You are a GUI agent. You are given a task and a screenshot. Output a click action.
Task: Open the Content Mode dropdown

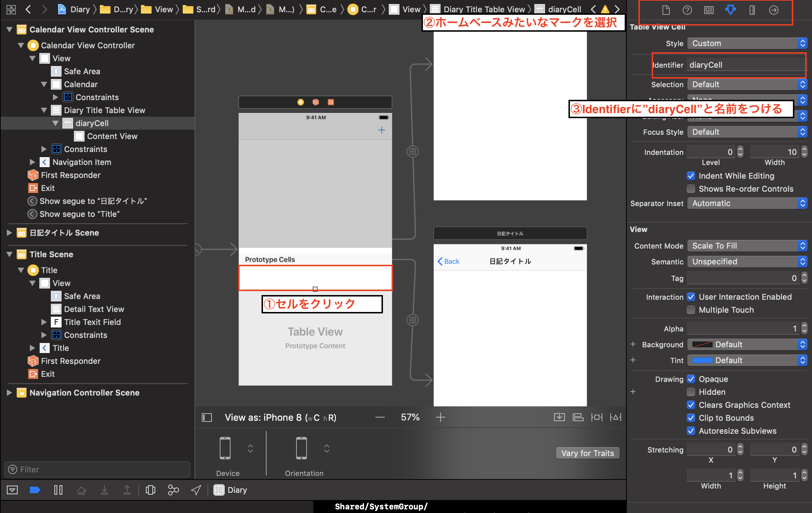747,246
